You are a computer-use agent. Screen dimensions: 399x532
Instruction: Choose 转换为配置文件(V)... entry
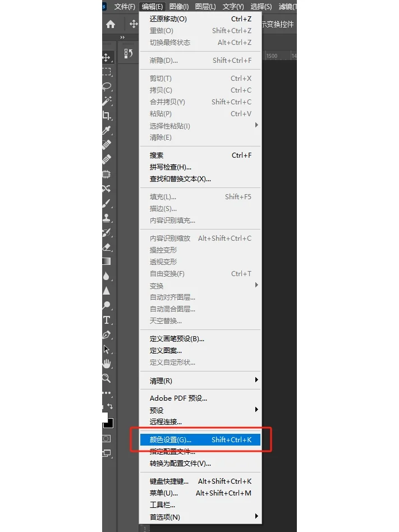pos(200,464)
